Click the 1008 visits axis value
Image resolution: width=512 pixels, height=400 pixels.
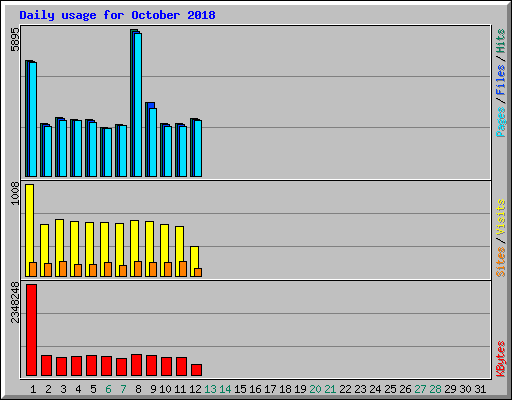[15, 193]
